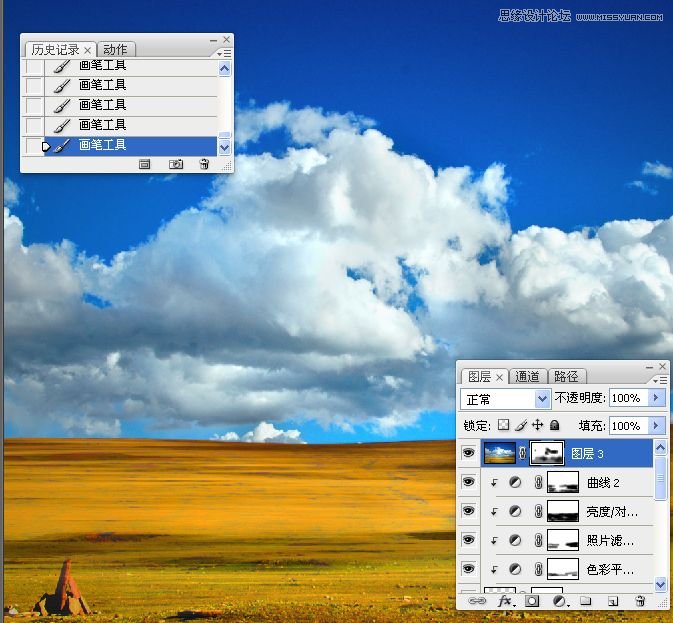Set history brush source on highlighted state
The height and width of the screenshot is (623, 673).
pyautogui.click(x=34, y=146)
